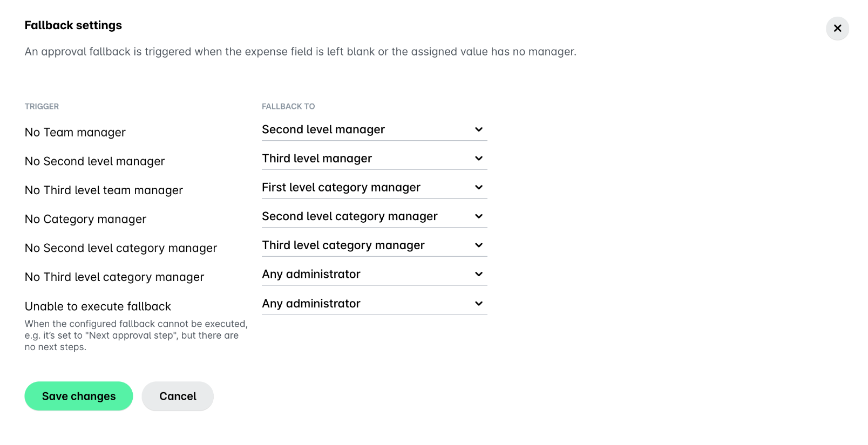Select the 'No Category manager' trigger label
The width and height of the screenshot is (868, 445).
coord(85,220)
